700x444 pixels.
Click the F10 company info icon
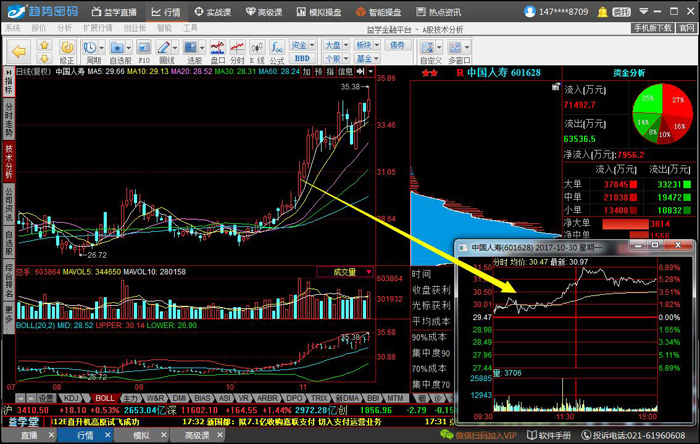click(x=143, y=51)
